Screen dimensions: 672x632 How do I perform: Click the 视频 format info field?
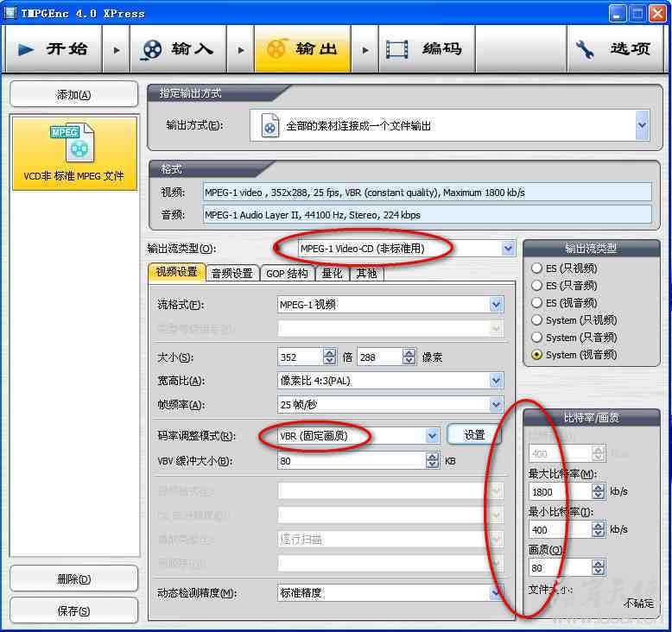point(428,193)
